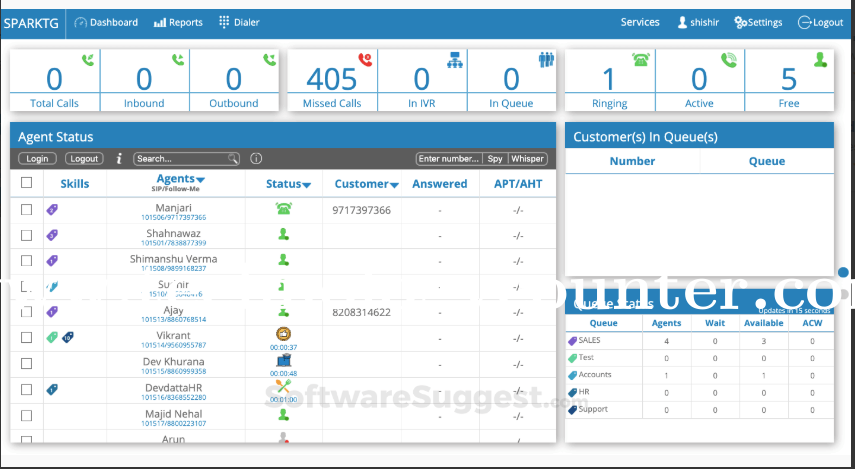Click the Answered column header
The image size is (855, 469).
(439, 184)
